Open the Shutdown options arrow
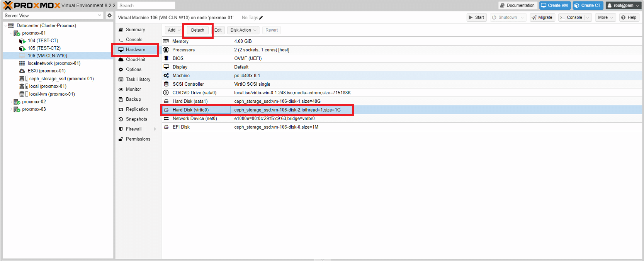 [x=522, y=17]
